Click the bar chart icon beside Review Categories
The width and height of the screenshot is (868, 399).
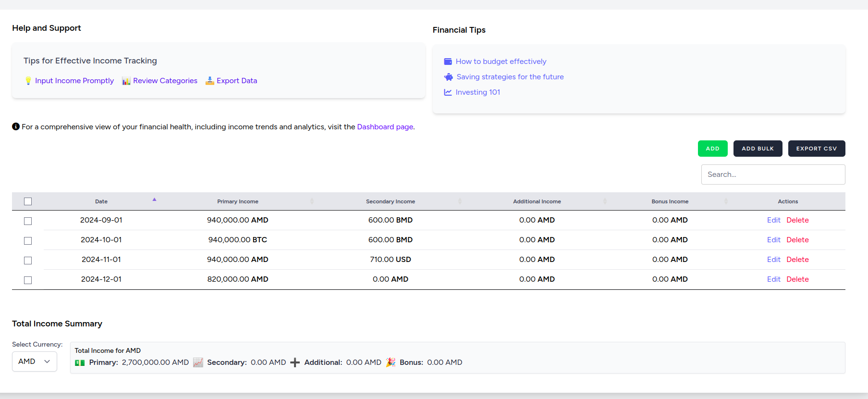coord(126,81)
